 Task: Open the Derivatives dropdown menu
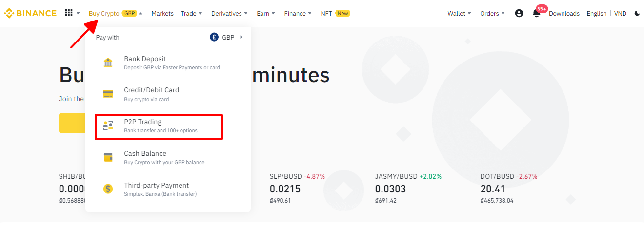[229, 13]
